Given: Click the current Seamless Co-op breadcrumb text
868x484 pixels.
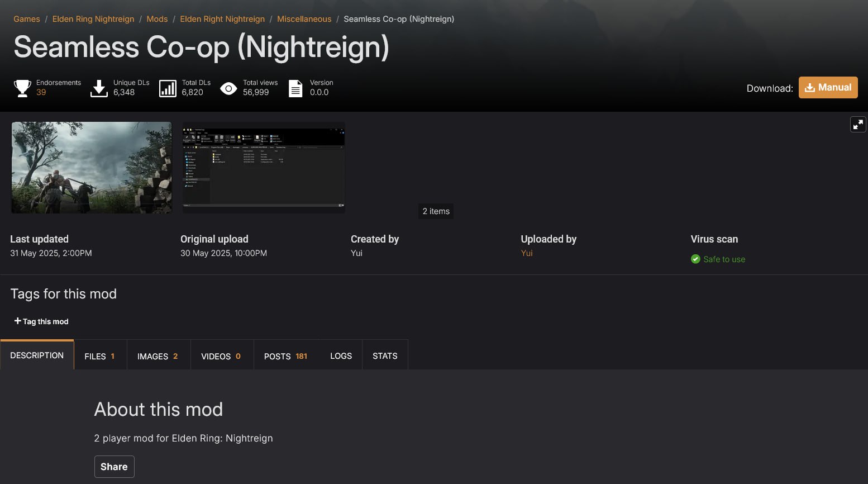Looking at the screenshot, I should (x=399, y=19).
